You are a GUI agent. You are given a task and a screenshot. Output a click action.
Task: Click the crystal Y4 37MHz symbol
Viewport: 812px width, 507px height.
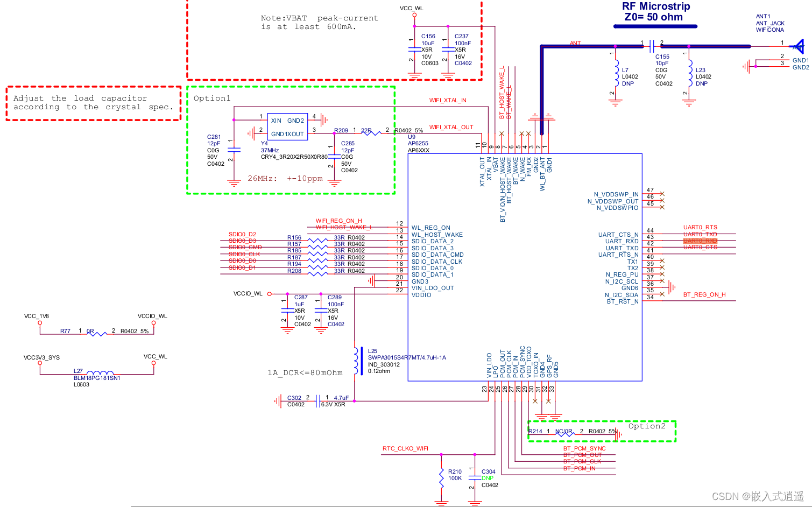click(x=287, y=127)
